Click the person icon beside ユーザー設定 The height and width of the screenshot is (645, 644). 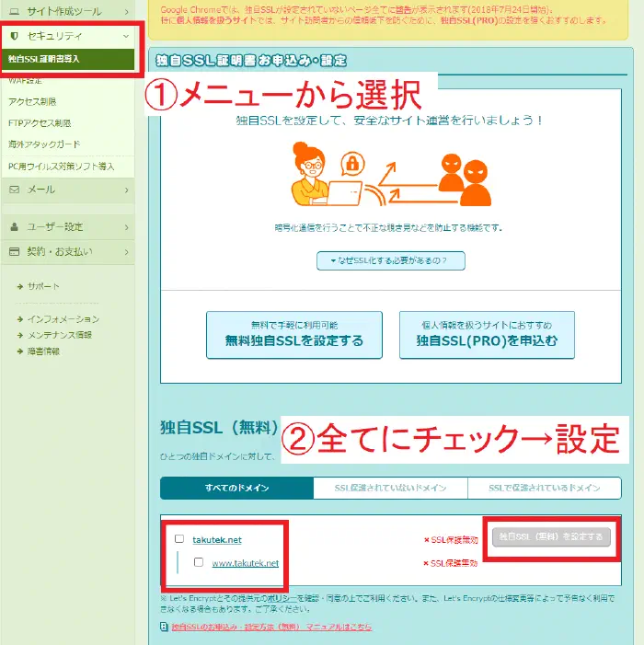point(15,227)
